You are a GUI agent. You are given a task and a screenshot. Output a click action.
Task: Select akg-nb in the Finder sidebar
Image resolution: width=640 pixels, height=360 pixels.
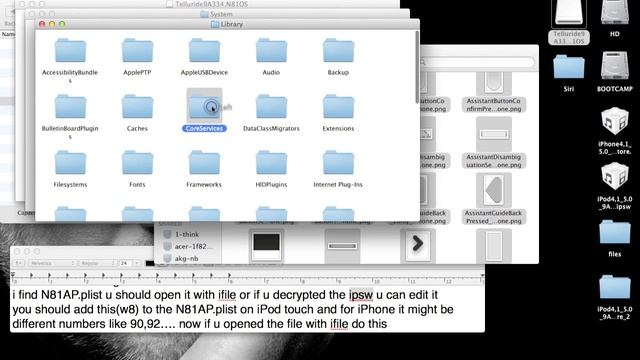pyautogui.click(x=187, y=258)
